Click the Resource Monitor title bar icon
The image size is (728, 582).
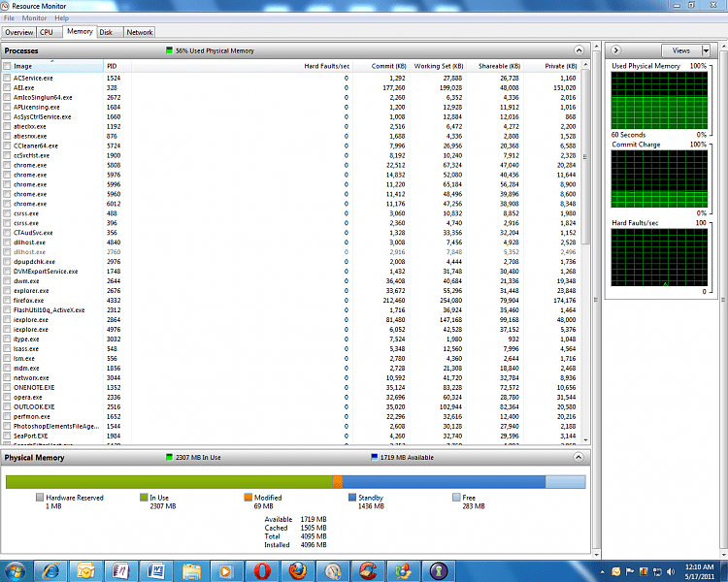coord(5,6)
